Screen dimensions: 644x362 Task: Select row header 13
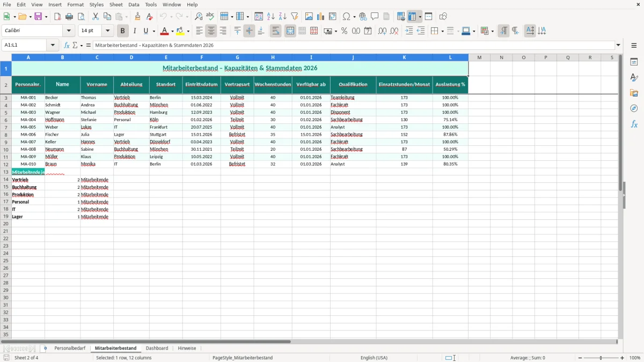[6, 172]
